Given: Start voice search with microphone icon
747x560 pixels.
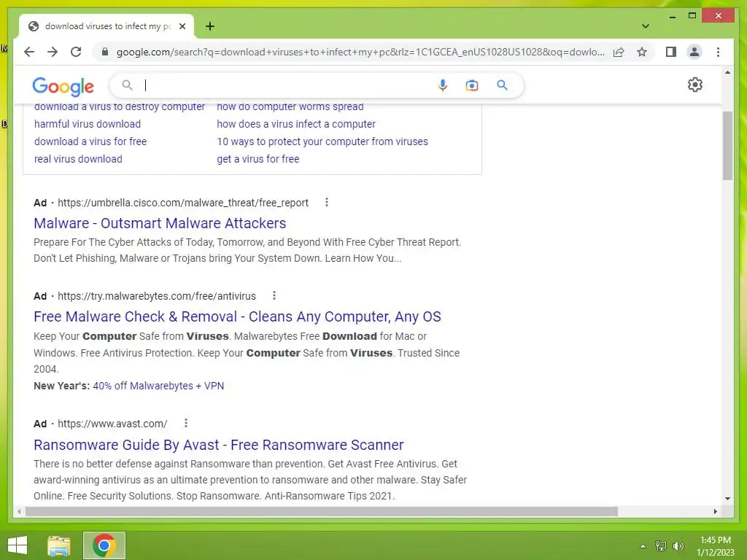Looking at the screenshot, I should point(443,85).
